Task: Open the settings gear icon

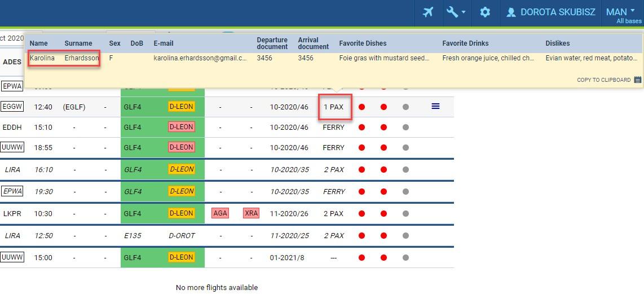Action: click(x=485, y=12)
